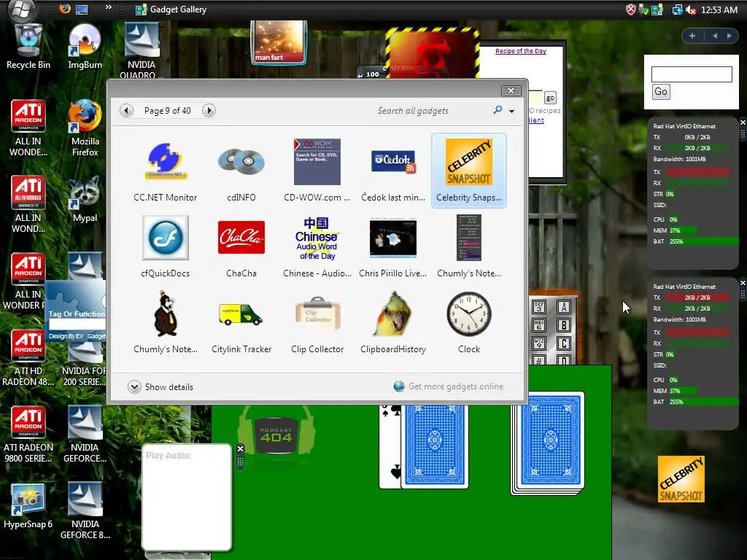The width and height of the screenshot is (747, 560).
Task: Select the Čedok last minute gadget
Action: (393, 171)
